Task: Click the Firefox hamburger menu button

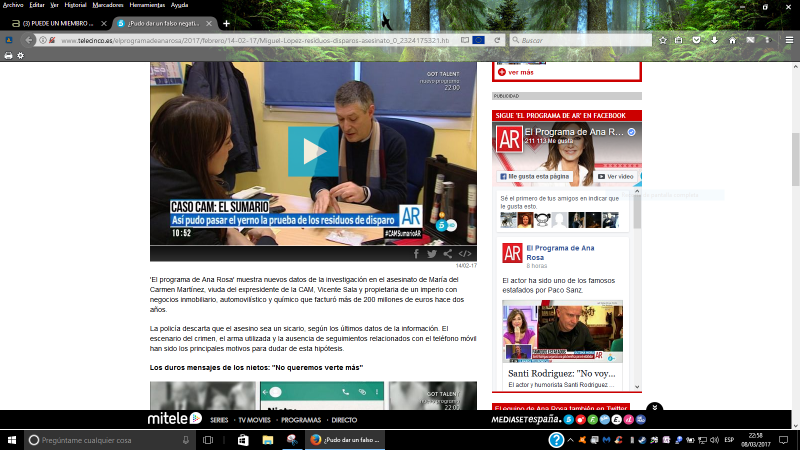Action: click(x=787, y=40)
